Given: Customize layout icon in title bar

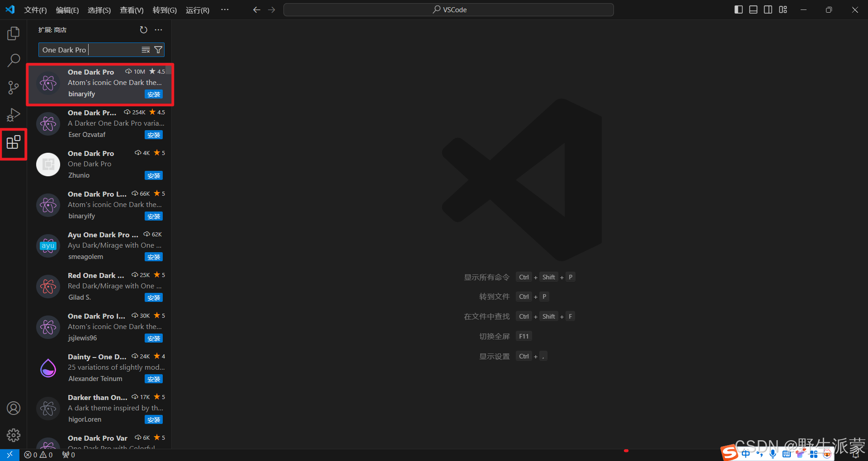Looking at the screenshot, I should click(x=783, y=9).
